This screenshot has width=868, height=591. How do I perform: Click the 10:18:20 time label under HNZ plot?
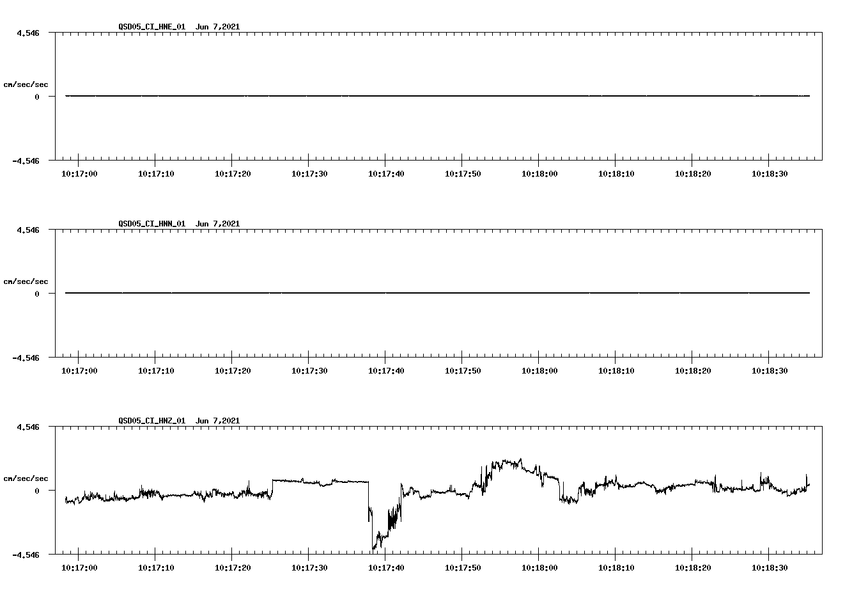(693, 568)
